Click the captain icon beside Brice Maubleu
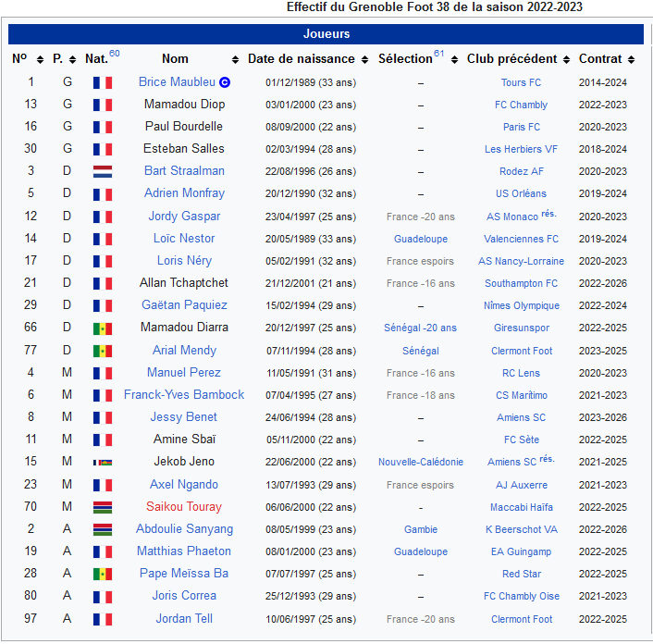The width and height of the screenshot is (653, 644). (225, 82)
